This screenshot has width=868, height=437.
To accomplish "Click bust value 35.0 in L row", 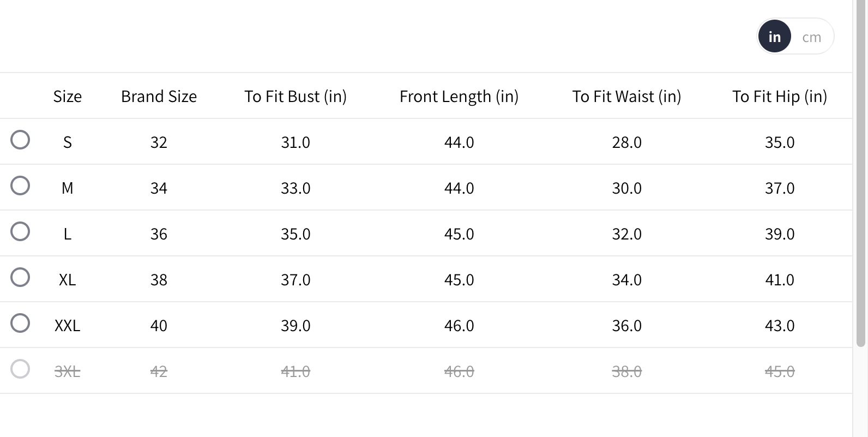I will point(296,234).
